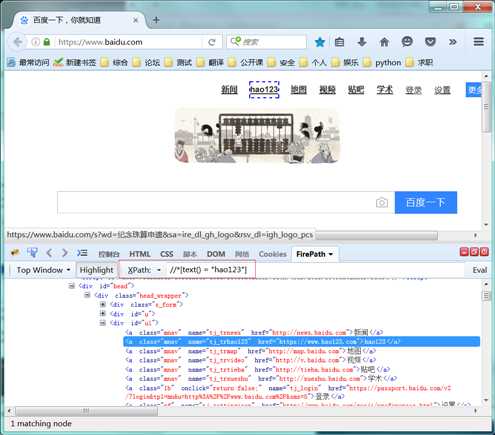Open the Firefox hamburger menu

tap(479, 42)
